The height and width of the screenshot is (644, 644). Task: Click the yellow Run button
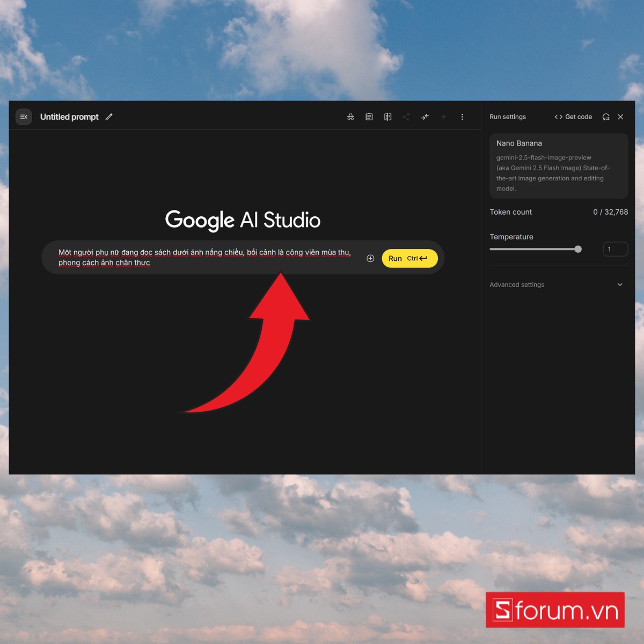(409, 258)
